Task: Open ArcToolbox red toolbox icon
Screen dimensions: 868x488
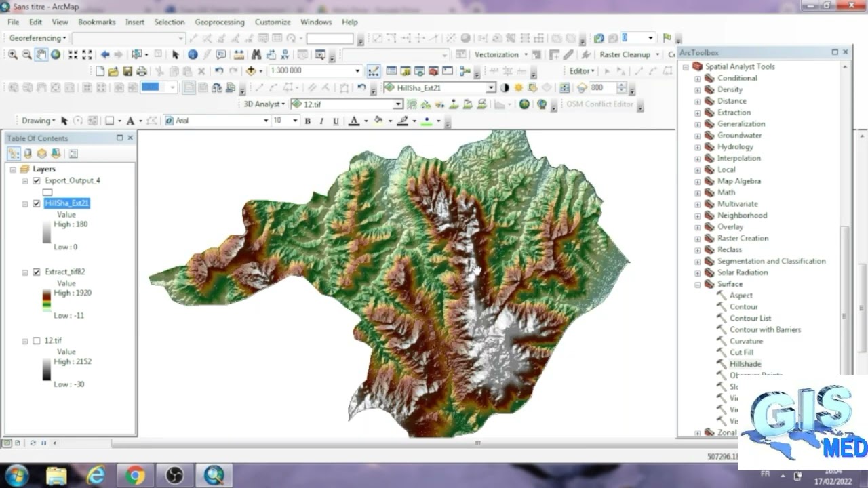Action: click(433, 71)
